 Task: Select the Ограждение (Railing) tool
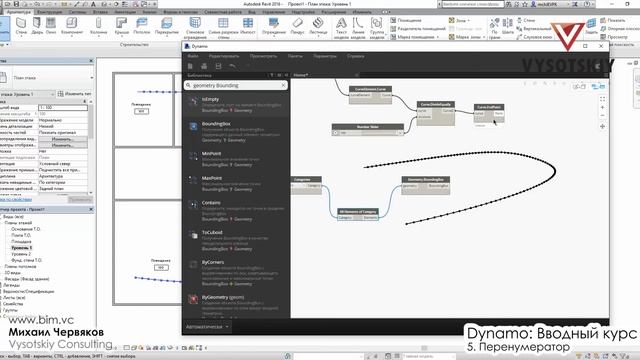(x=274, y=26)
